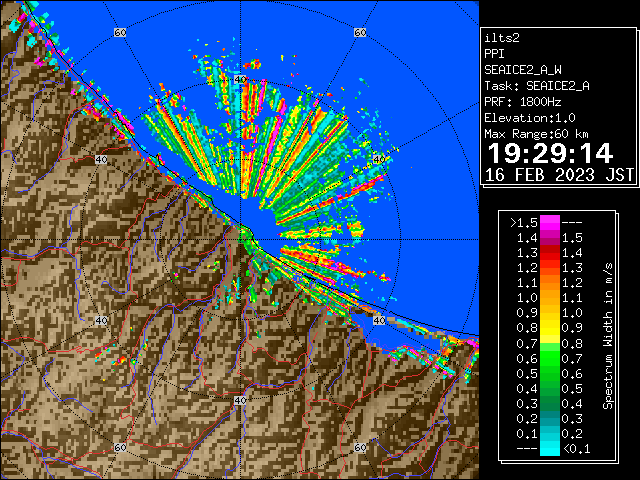Click the 'Task: SEAICE2_A' line

(537, 86)
